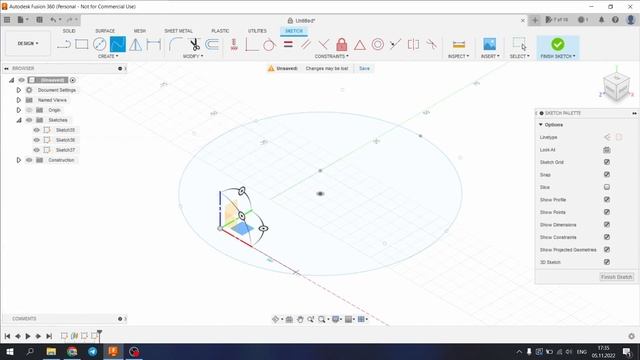Apply the Concentric constraint

(378, 44)
